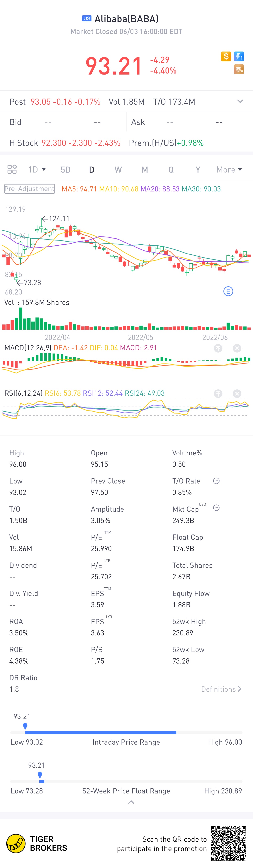Screen dimensions: 253x868
Task: Tap the Intraday Price Range marker pin
Action: click(x=25, y=726)
